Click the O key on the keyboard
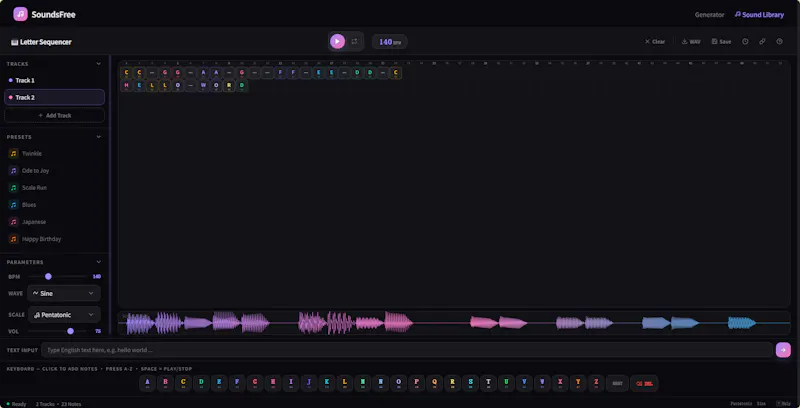Image resolution: width=800 pixels, height=408 pixels. point(398,383)
